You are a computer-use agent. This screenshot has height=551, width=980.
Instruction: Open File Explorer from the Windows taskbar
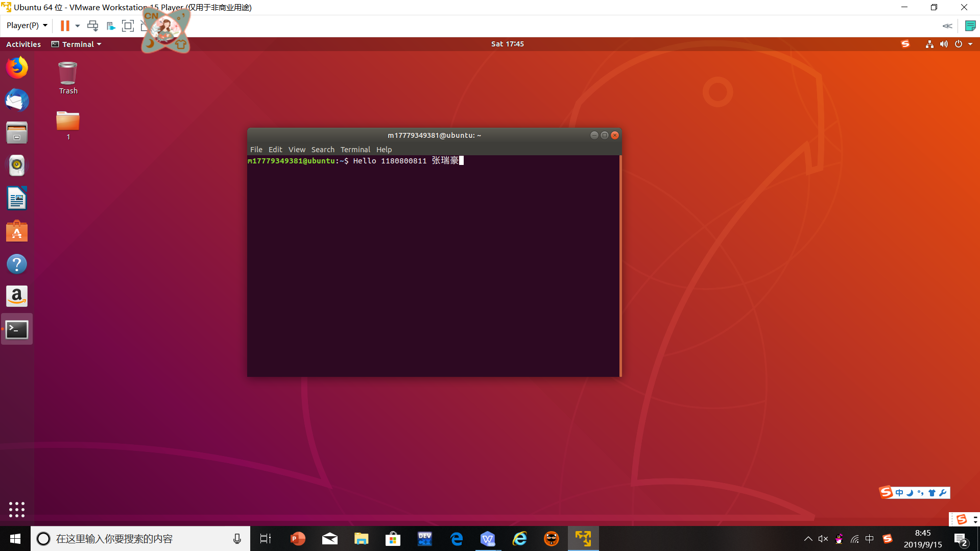(361, 539)
